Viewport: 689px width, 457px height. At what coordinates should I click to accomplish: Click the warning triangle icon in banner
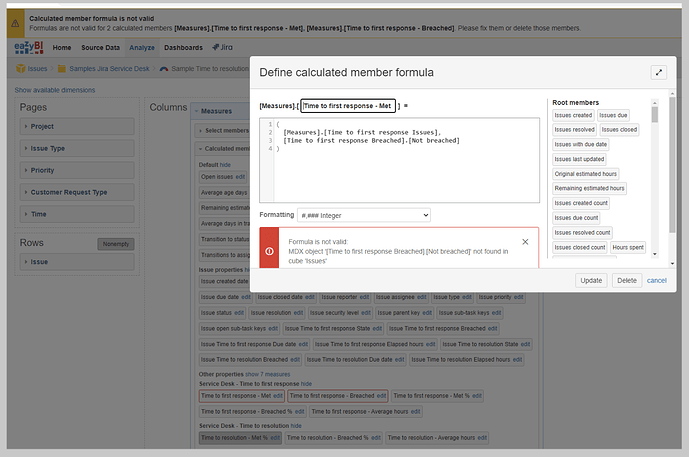point(15,23)
